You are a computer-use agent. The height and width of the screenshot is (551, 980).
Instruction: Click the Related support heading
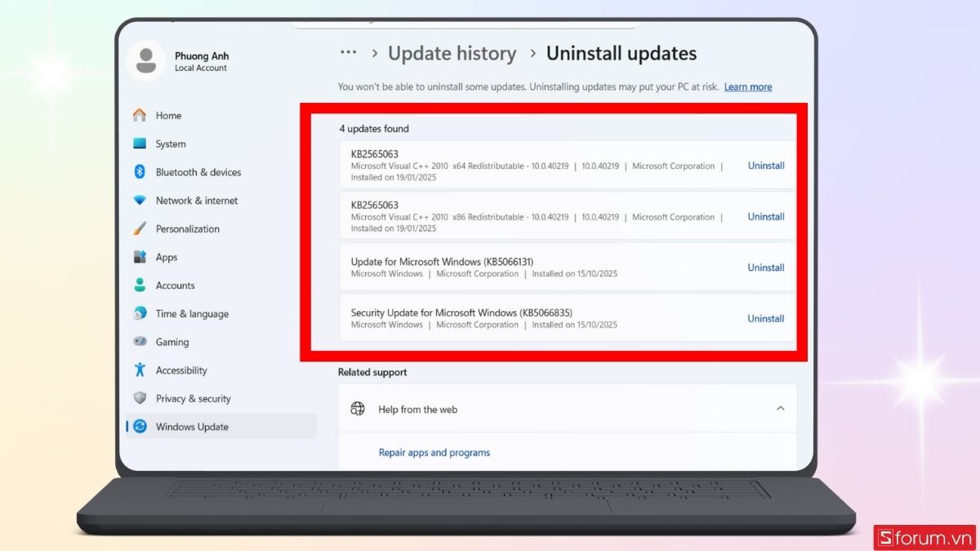point(372,372)
